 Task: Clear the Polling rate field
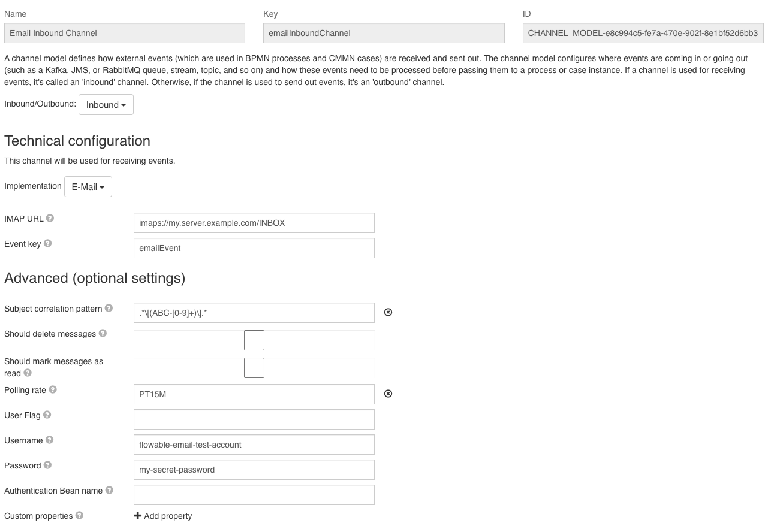pos(388,393)
